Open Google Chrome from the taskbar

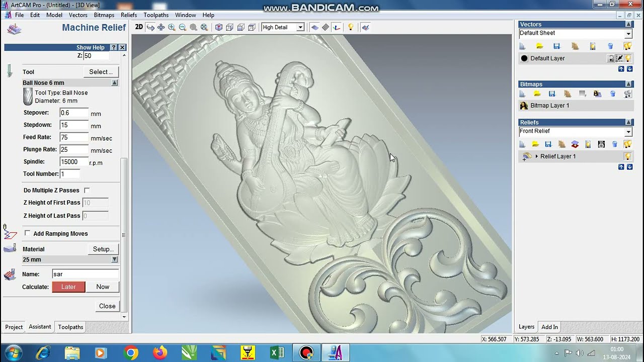click(131, 353)
